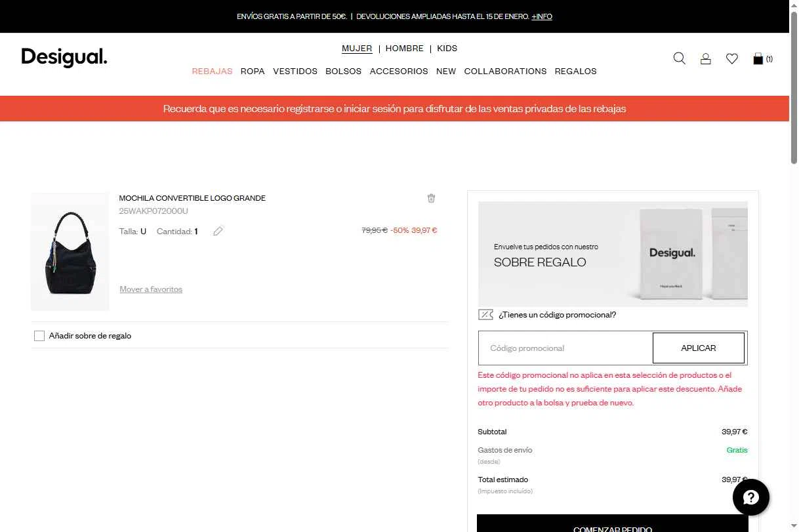The width and height of the screenshot is (799, 532).
Task: Open the ROPA menu
Action: click(253, 72)
